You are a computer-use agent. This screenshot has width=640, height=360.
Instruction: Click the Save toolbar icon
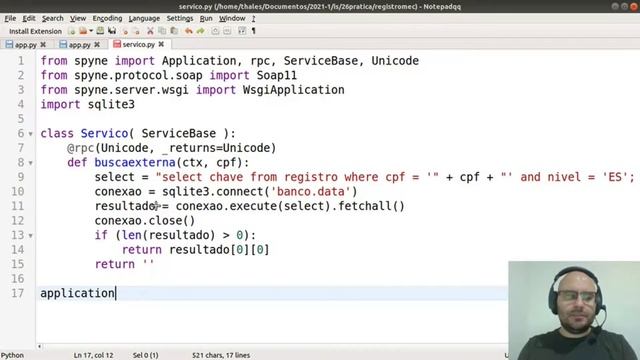(100, 31)
